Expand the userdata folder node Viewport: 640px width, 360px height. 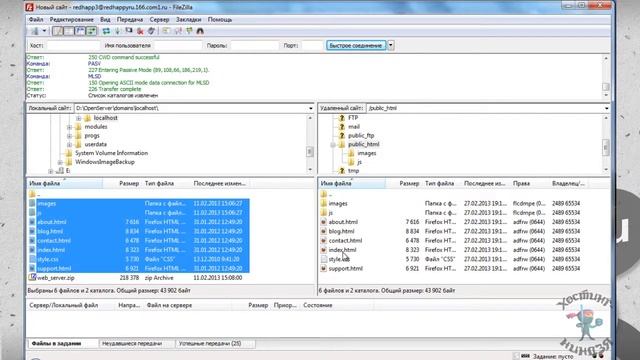click(x=69, y=144)
